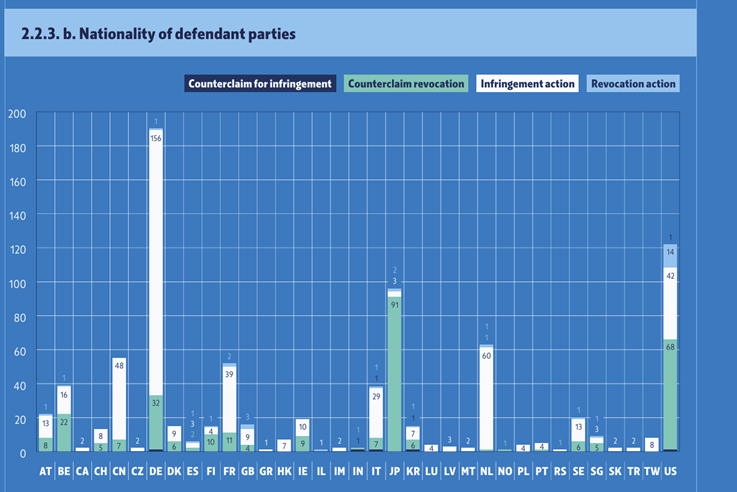
Task: Click the Revocation action legend label
Action: [x=634, y=84]
